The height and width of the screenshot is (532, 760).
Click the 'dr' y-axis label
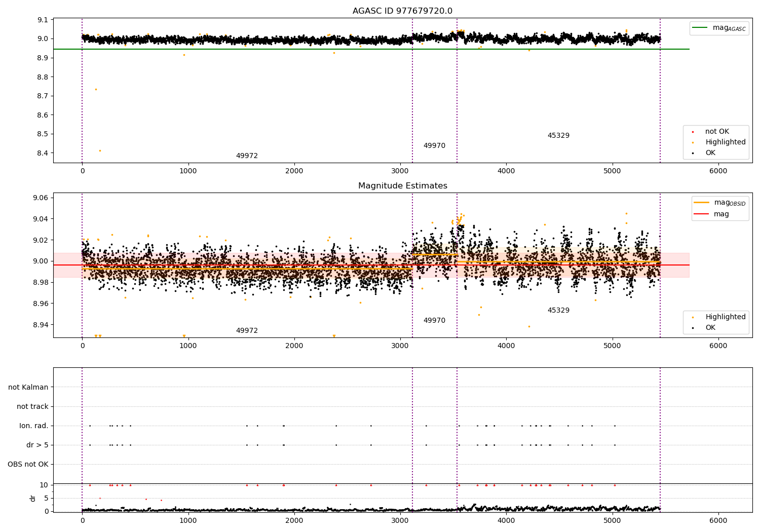click(x=33, y=498)
